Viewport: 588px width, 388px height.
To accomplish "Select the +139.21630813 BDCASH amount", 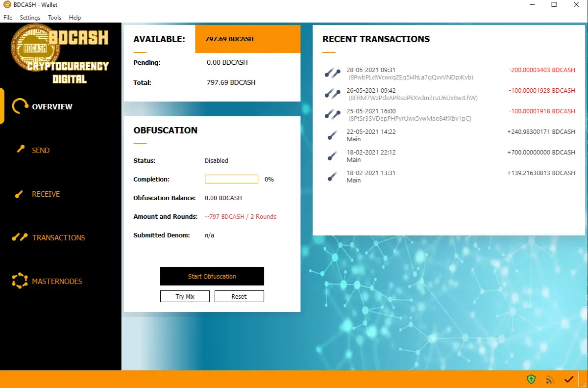I will coord(541,173).
